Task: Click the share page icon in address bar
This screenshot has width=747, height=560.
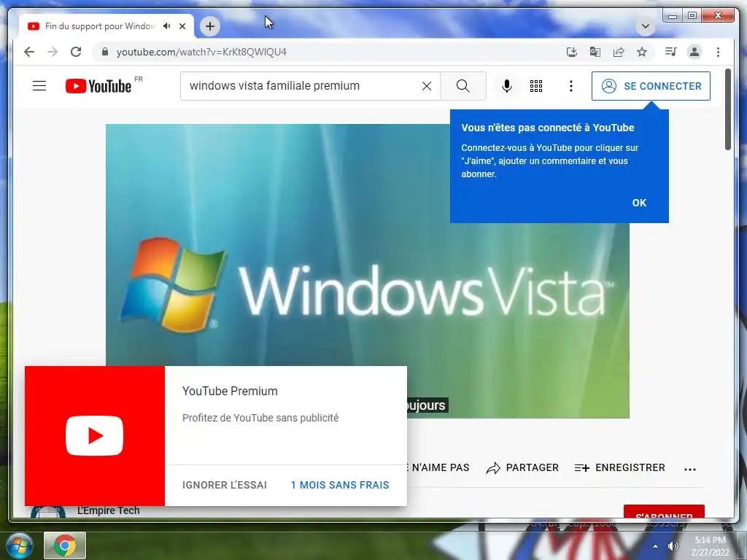Action: click(619, 52)
